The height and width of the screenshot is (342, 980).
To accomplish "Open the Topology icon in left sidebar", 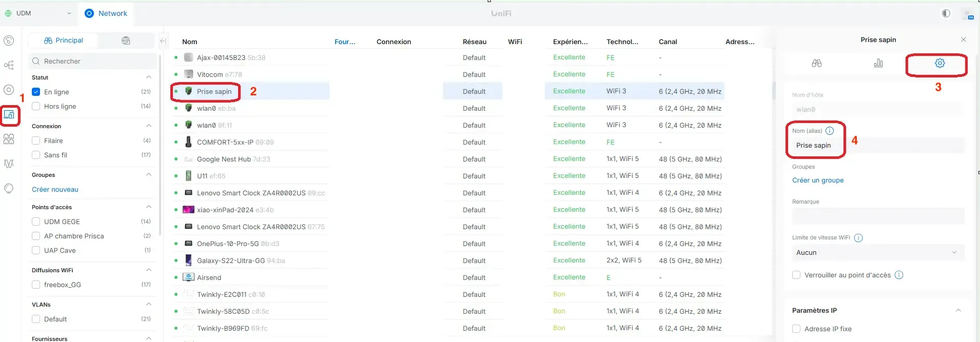I will (9, 65).
